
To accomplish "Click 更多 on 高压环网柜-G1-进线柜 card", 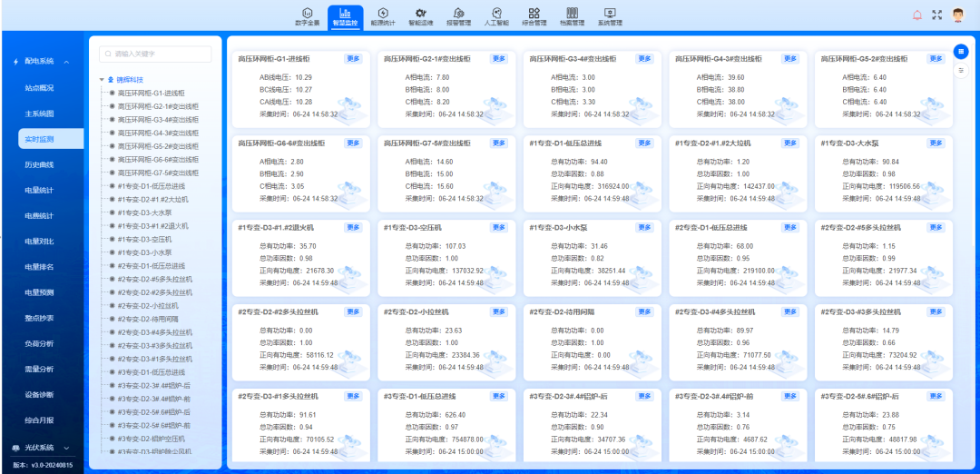I will (353, 58).
